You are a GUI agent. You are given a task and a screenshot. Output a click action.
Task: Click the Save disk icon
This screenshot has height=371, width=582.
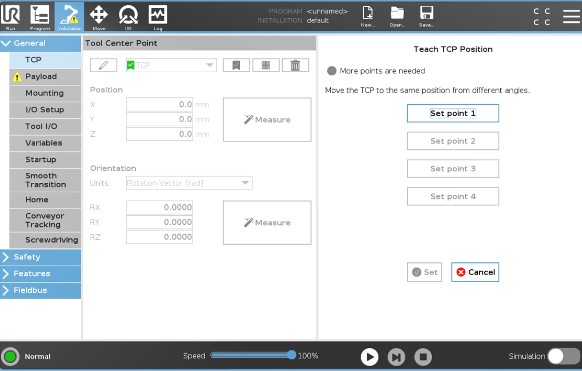(426, 17)
